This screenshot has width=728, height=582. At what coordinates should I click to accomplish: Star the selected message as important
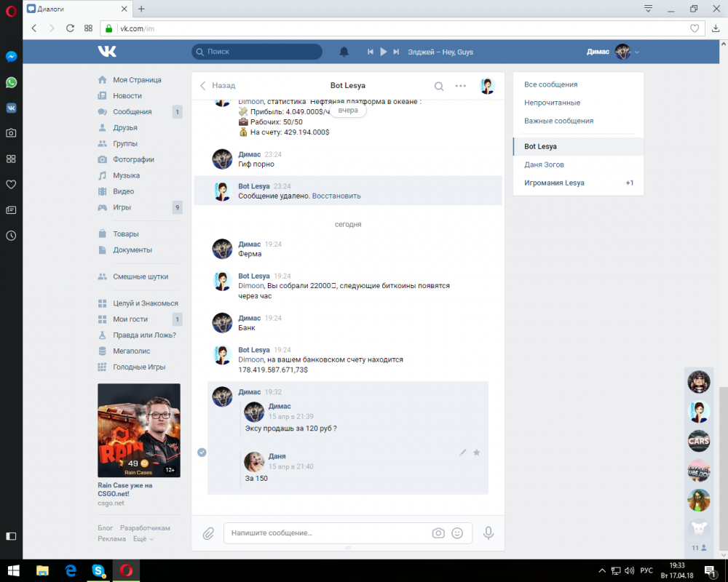click(477, 452)
